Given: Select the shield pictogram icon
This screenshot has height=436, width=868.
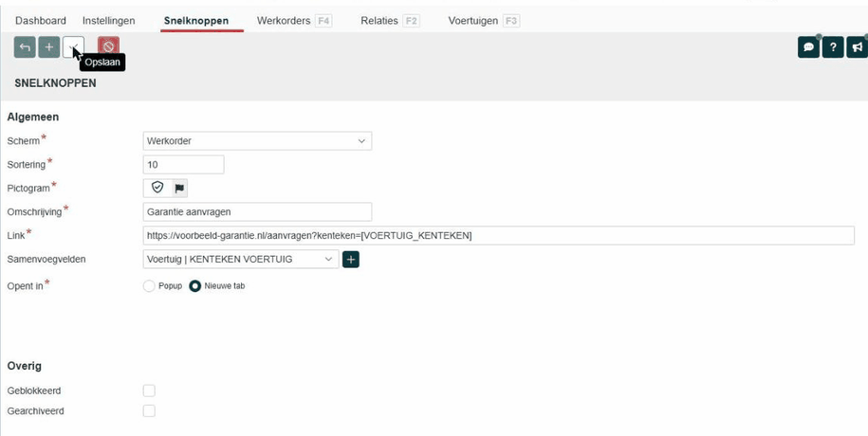Looking at the screenshot, I should 157,188.
